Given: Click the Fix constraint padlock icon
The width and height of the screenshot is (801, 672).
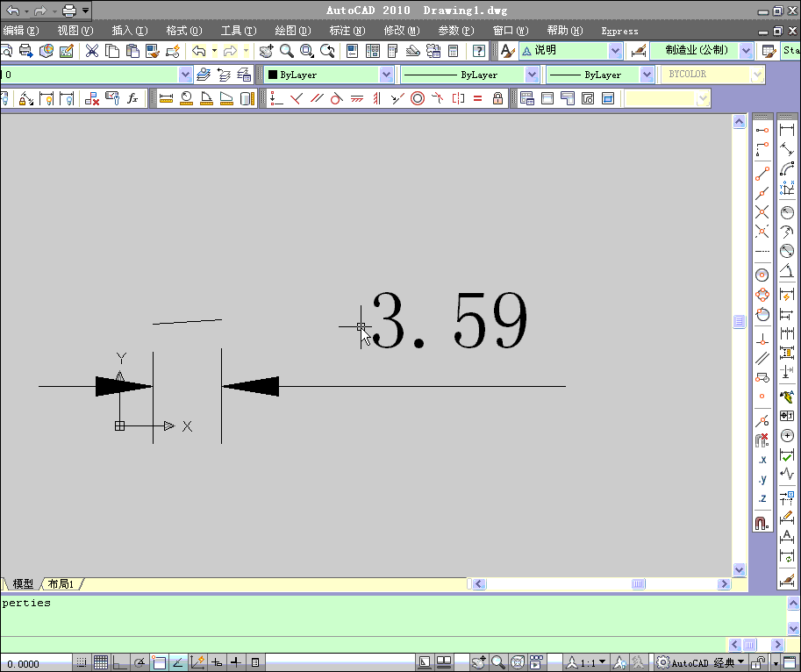Looking at the screenshot, I should coord(497,98).
